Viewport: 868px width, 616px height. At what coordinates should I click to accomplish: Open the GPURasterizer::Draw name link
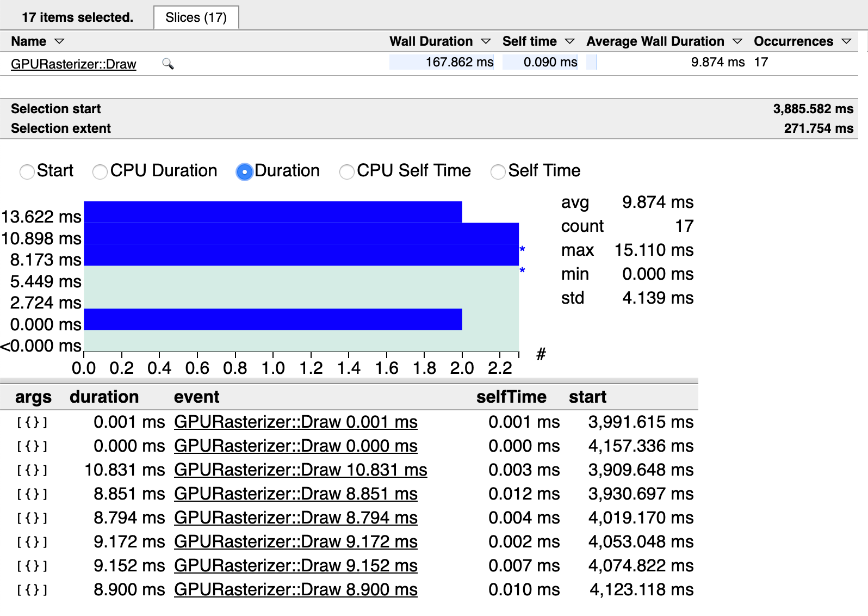tap(73, 64)
